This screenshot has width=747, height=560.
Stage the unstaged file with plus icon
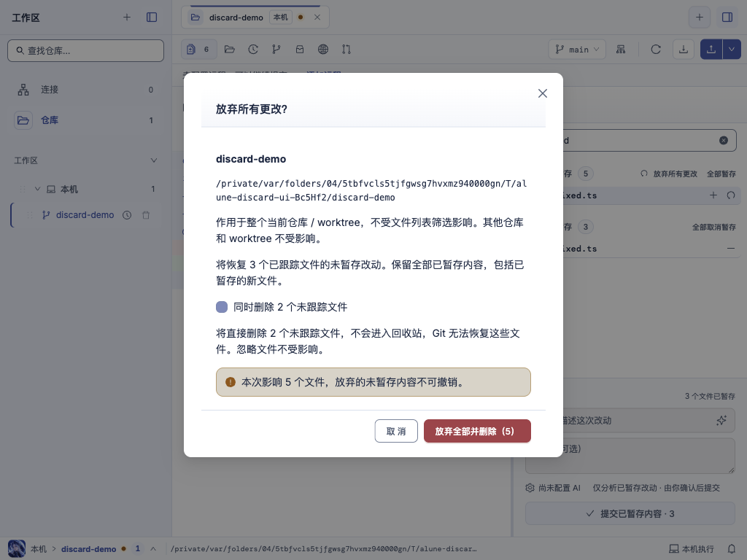tap(713, 195)
